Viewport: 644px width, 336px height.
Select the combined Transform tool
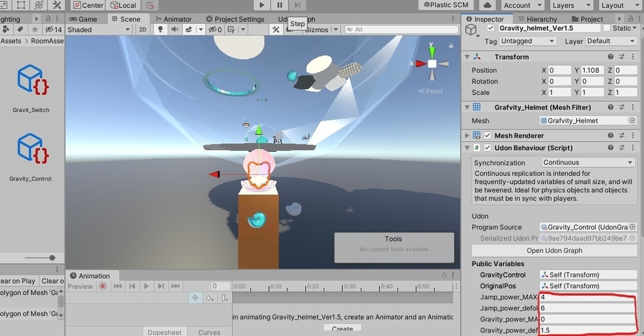pyautogui.click(x=39, y=5)
